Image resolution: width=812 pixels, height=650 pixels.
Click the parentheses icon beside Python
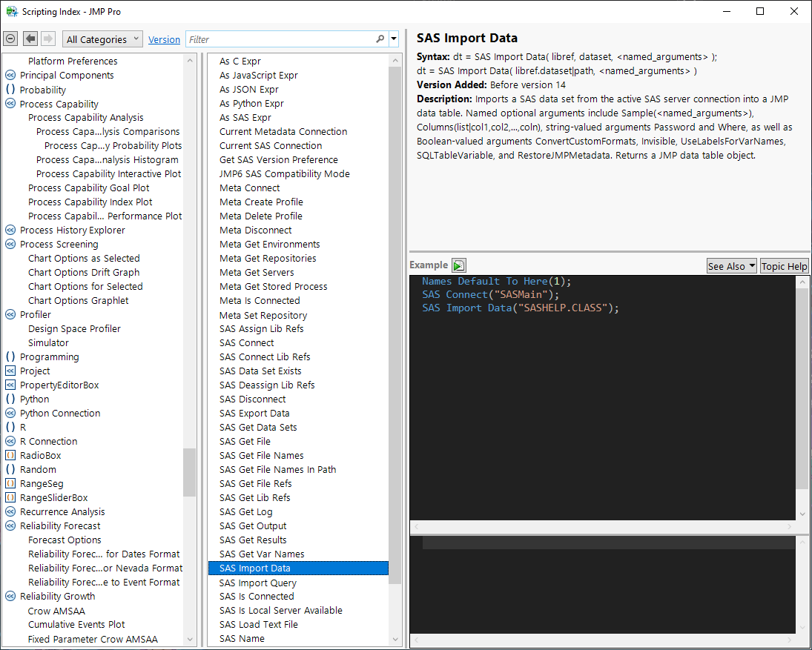(10, 399)
